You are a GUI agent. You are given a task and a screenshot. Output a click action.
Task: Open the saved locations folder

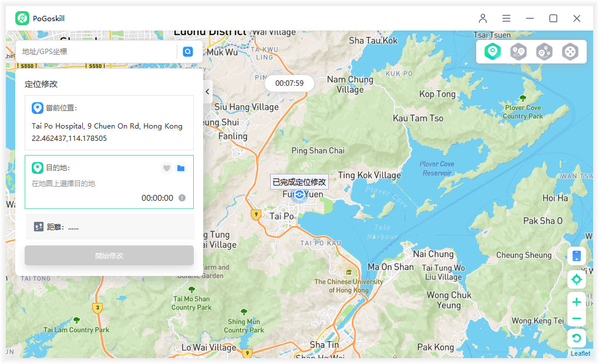coord(181,168)
